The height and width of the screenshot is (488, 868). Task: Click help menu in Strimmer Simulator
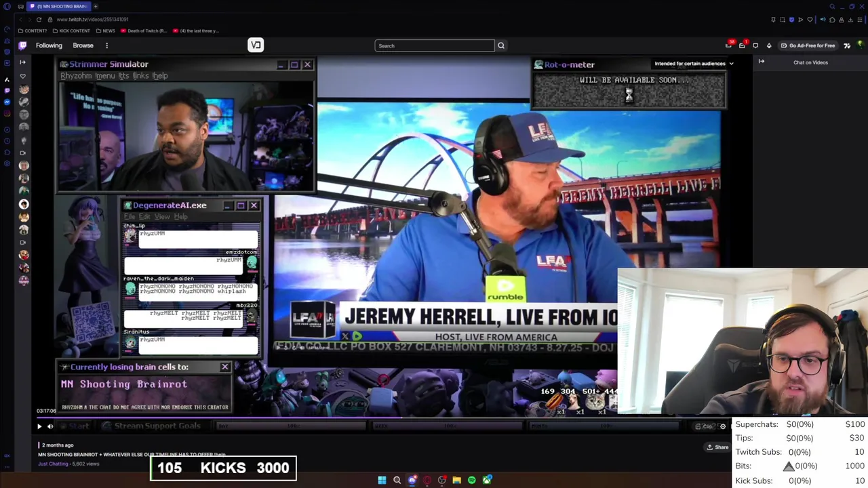[x=160, y=76]
